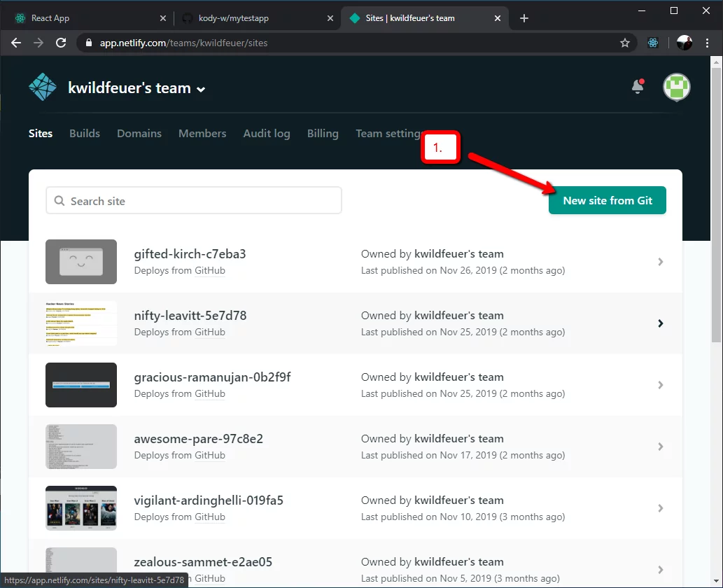Image resolution: width=723 pixels, height=588 pixels.
Task: Open gracious-ramanujan-0b2f9f row chevron
Action: pos(660,384)
